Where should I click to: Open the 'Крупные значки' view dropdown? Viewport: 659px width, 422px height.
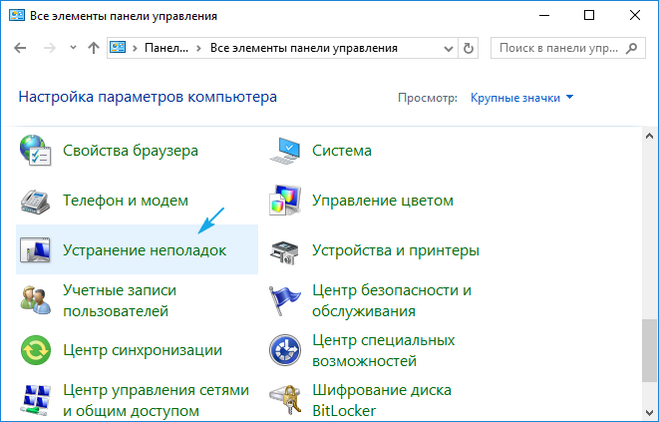tap(522, 98)
